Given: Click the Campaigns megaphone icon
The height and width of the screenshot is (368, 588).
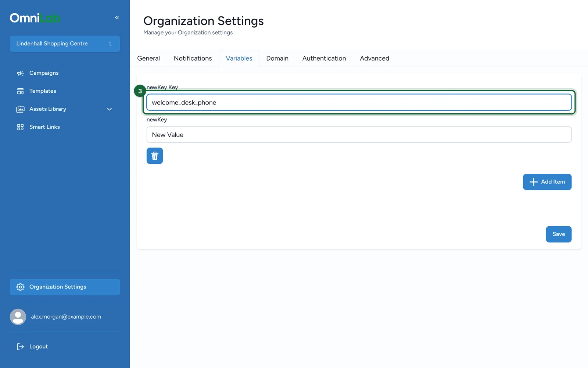Looking at the screenshot, I should pyautogui.click(x=20, y=73).
